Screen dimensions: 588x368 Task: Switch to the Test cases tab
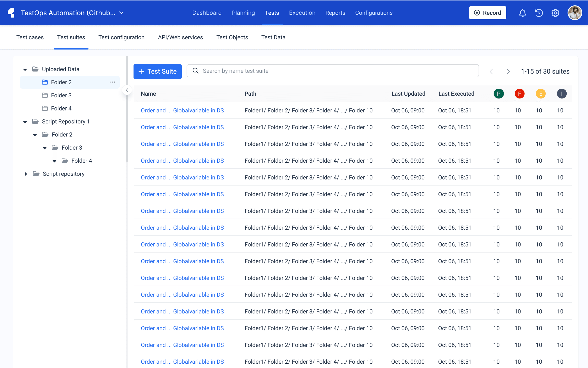pyautogui.click(x=30, y=37)
